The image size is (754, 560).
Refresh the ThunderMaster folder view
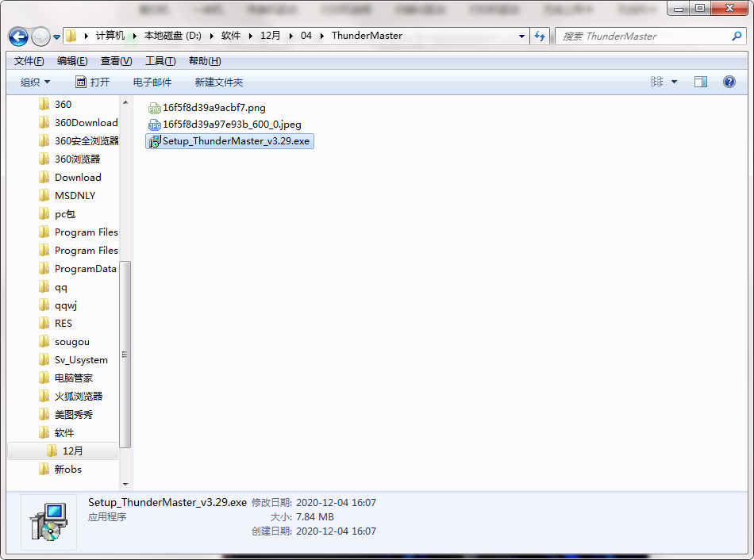tap(540, 36)
